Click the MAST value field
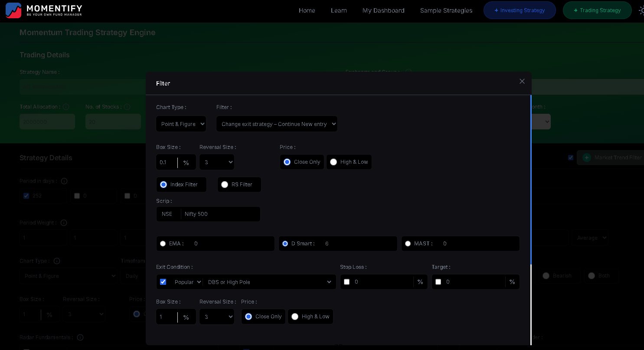Screen dimensions: 644x350 pos(480,244)
